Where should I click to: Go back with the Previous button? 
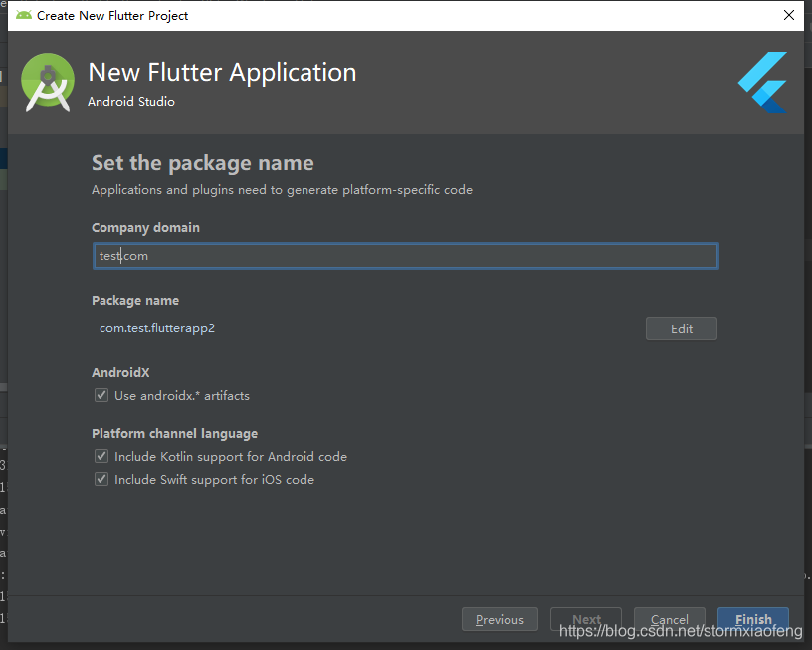click(500, 619)
